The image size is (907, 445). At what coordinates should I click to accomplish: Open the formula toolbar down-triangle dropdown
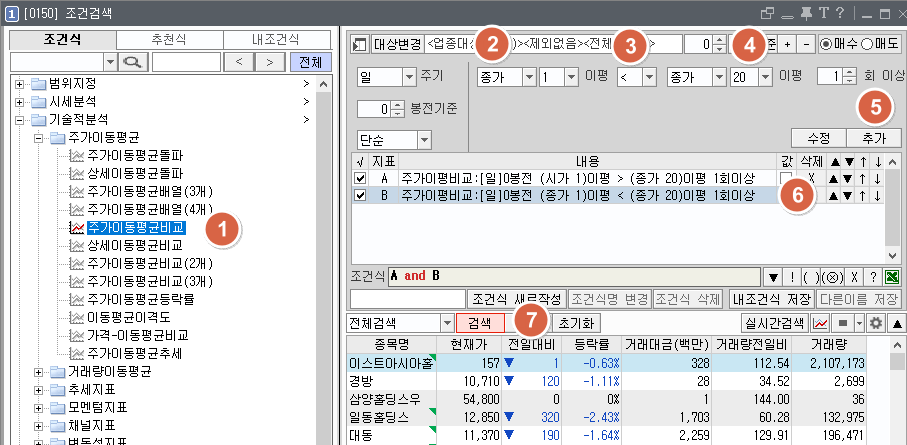click(773, 277)
